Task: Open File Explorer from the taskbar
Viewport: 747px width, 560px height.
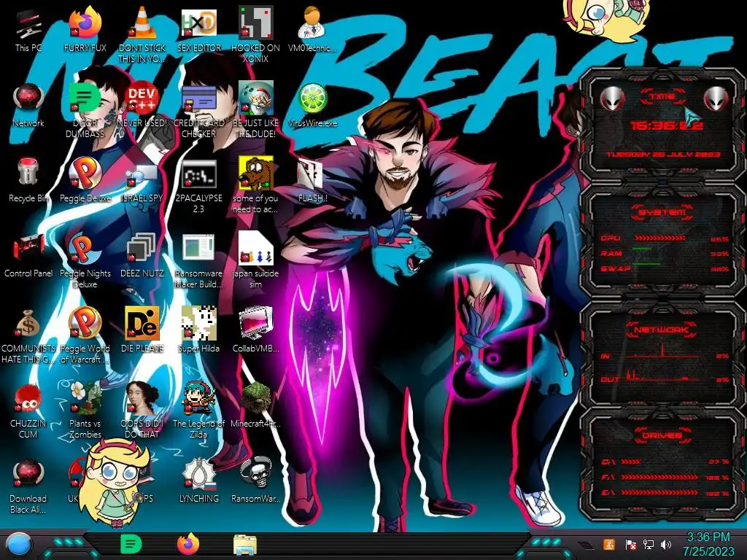Action: [245, 545]
